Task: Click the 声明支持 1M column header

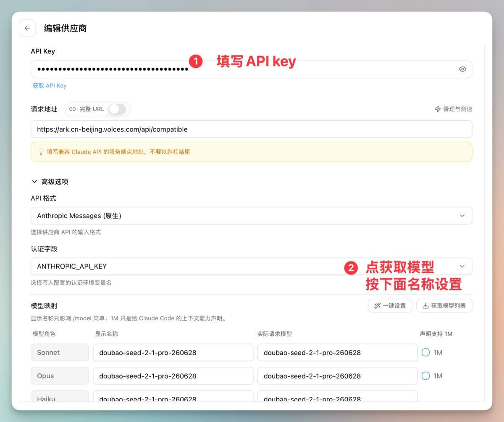Action: coord(436,334)
